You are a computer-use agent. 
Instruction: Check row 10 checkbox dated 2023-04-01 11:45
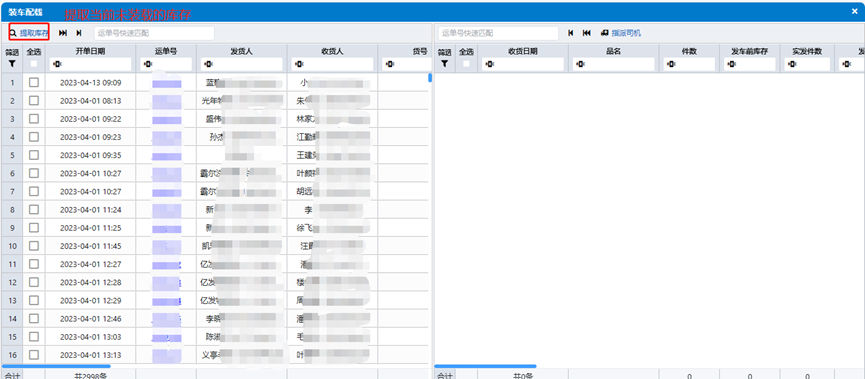(x=34, y=245)
